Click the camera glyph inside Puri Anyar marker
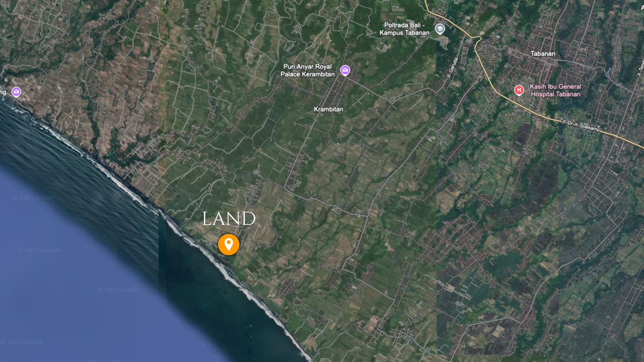The height and width of the screenshot is (362, 644). click(x=345, y=70)
